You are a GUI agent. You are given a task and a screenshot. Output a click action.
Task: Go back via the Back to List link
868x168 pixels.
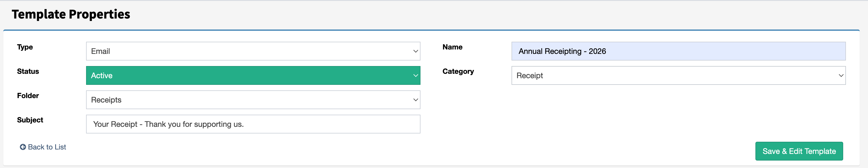(43, 147)
